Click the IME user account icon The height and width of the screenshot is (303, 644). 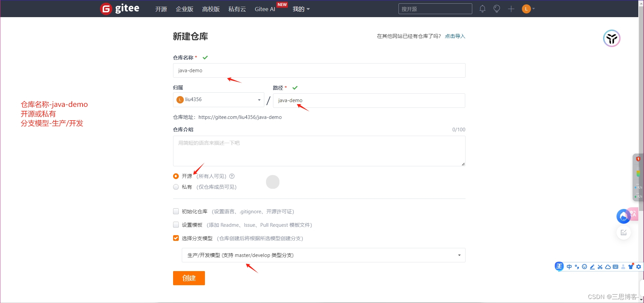(x=623, y=267)
